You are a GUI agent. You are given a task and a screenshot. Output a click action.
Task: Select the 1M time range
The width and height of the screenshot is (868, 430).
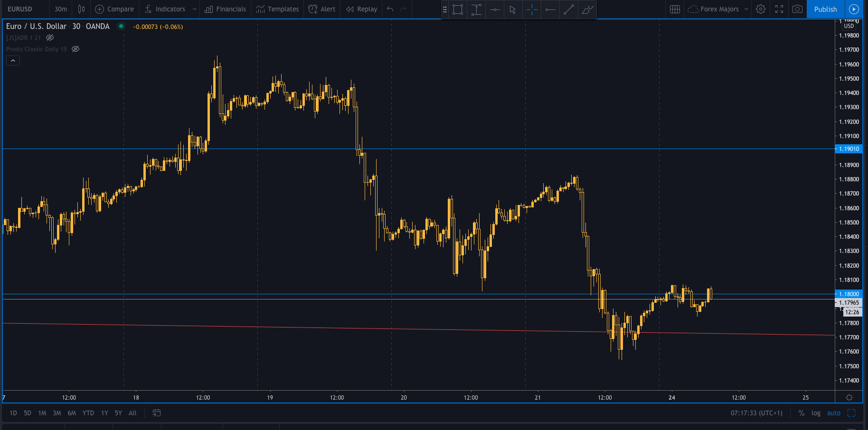(42, 413)
